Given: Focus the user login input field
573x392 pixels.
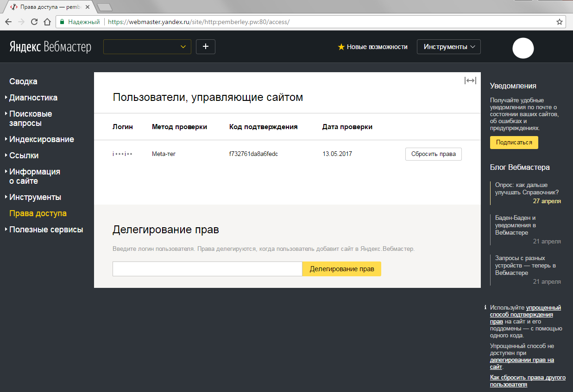Looking at the screenshot, I should coord(208,269).
